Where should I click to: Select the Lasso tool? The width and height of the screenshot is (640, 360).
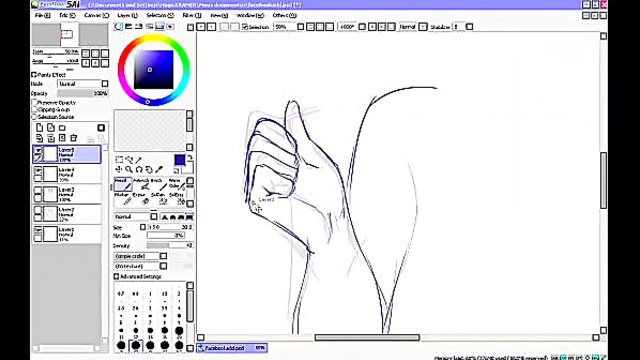[129, 160]
